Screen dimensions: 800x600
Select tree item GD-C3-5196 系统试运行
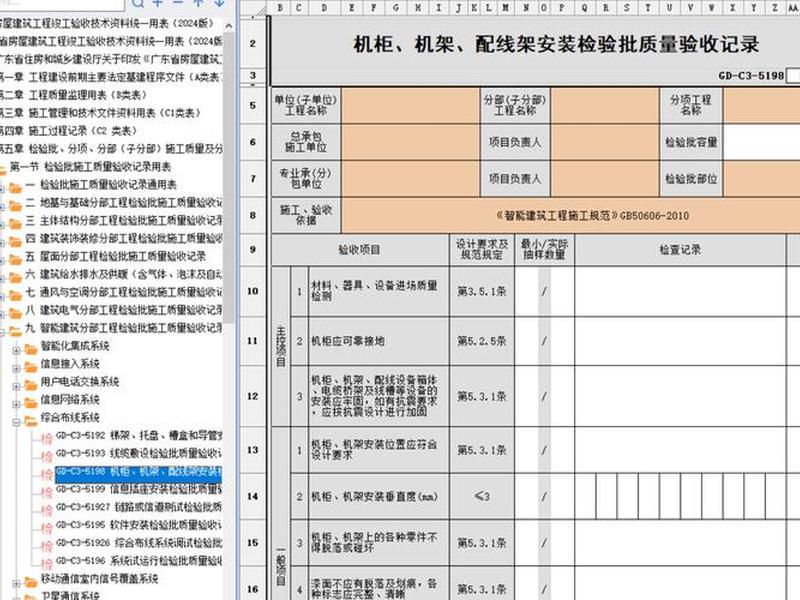point(139,560)
